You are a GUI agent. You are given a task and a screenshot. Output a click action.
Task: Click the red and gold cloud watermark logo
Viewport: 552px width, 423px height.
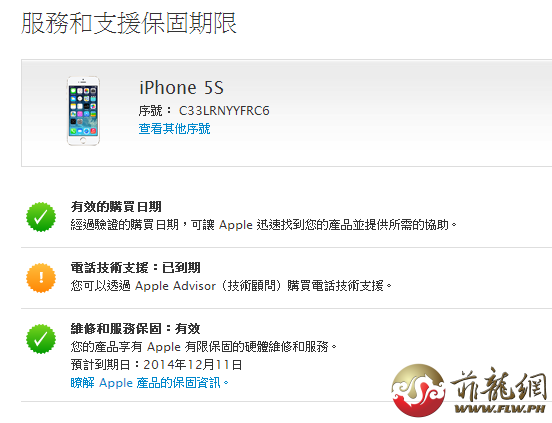[x=419, y=390]
